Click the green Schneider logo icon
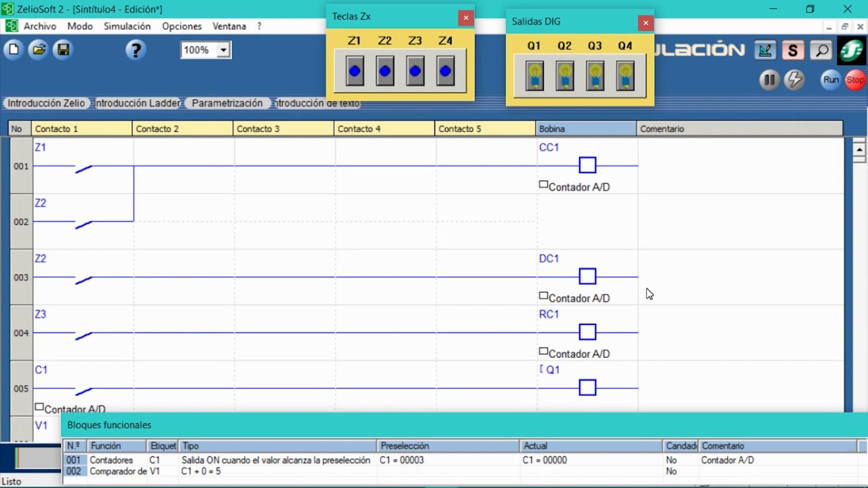868x488 pixels. [x=850, y=50]
